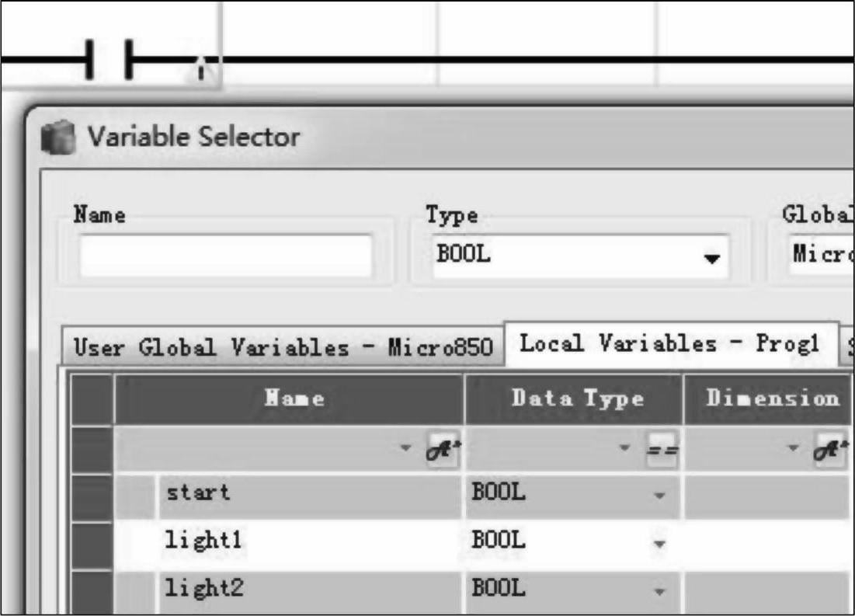Expand the Data Type dropdown for start
The height and width of the screenshot is (616, 855).
(659, 495)
